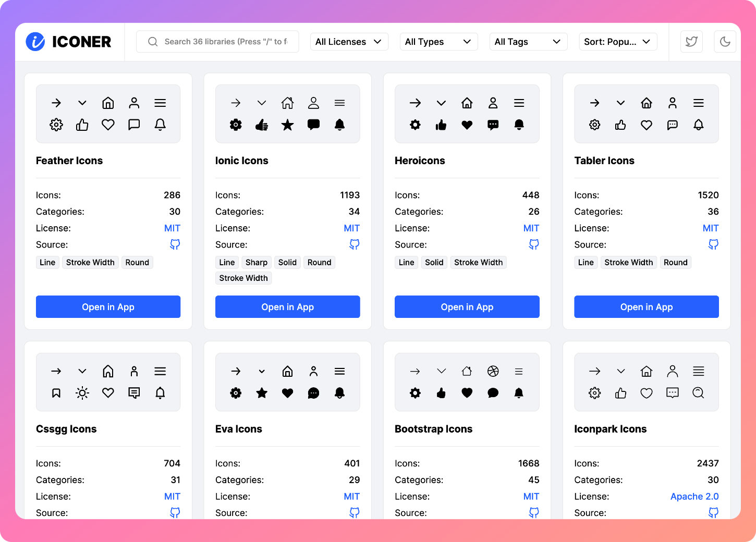The height and width of the screenshot is (542, 756).
Task: Click the Ionic Icons star preview icon
Action: (x=287, y=125)
